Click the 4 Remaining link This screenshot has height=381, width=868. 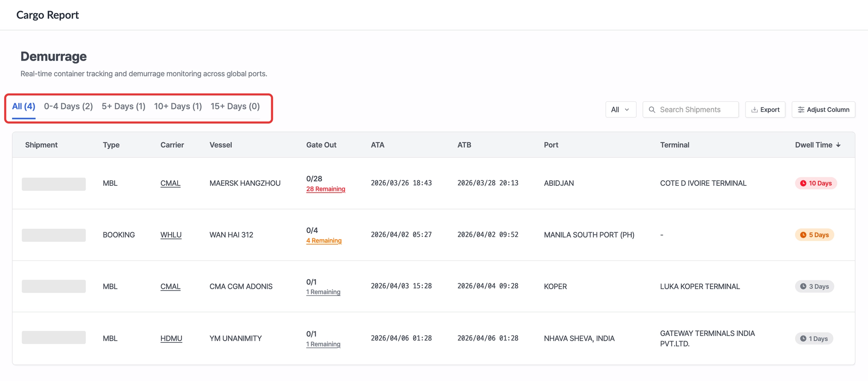pyautogui.click(x=324, y=241)
